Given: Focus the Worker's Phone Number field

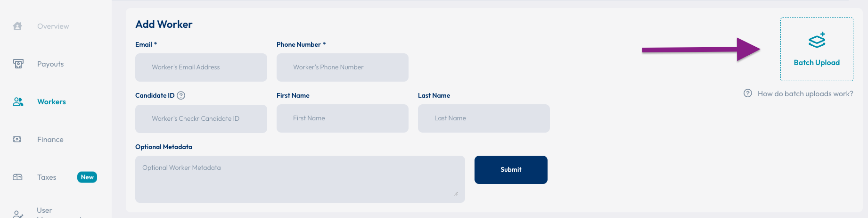Looking at the screenshot, I should pyautogui.click(x=343, y=67).
